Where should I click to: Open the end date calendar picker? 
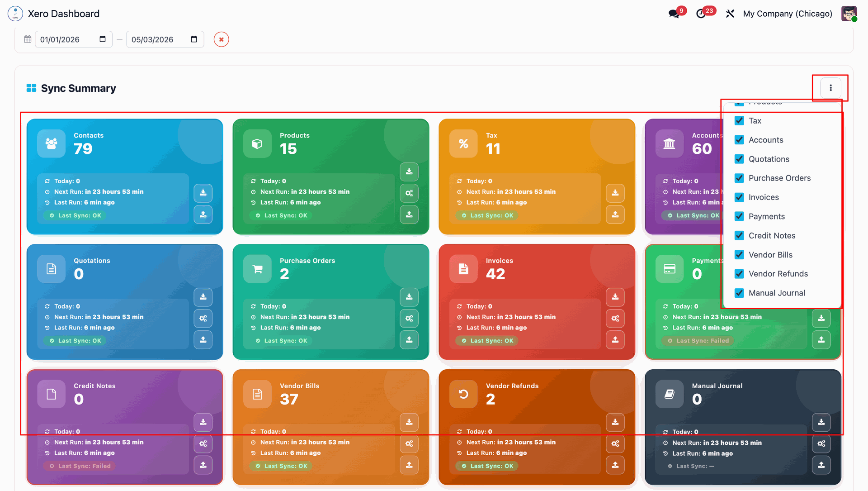click(194, 39)
